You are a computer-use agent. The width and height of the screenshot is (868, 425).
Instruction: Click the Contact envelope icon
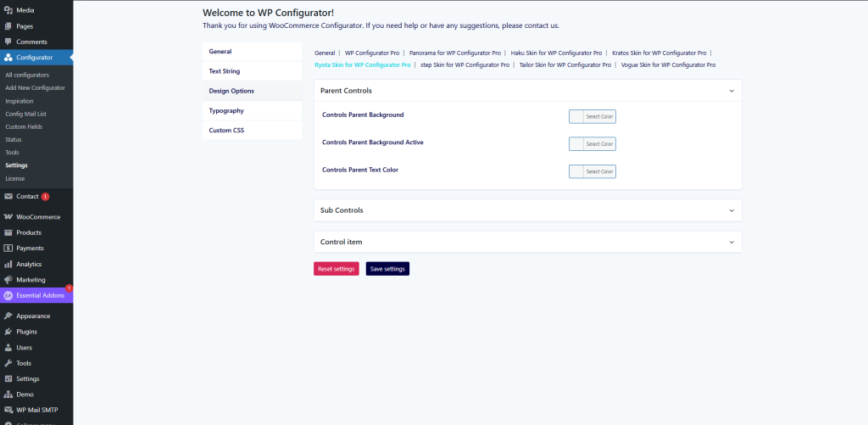pyautogui.click(x=8, y=196)
